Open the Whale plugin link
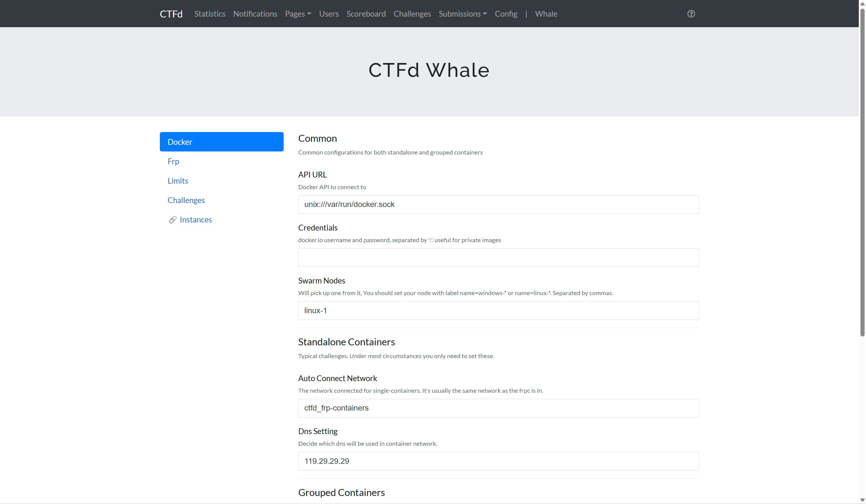Image resolution: width=866 pixels, height=504 pixels. coord(546,14)
